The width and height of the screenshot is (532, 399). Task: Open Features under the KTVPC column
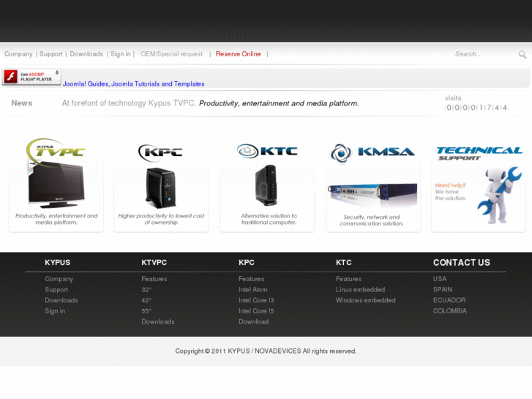tap(154, 279)
